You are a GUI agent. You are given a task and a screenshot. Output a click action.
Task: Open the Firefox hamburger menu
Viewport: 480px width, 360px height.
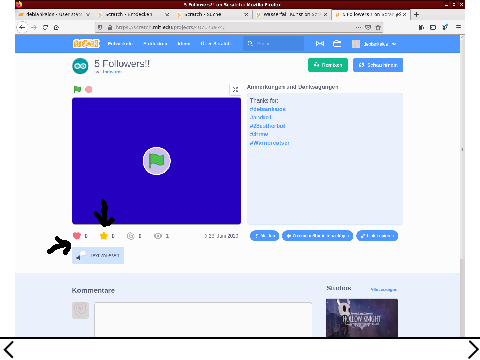click(459, 27)
